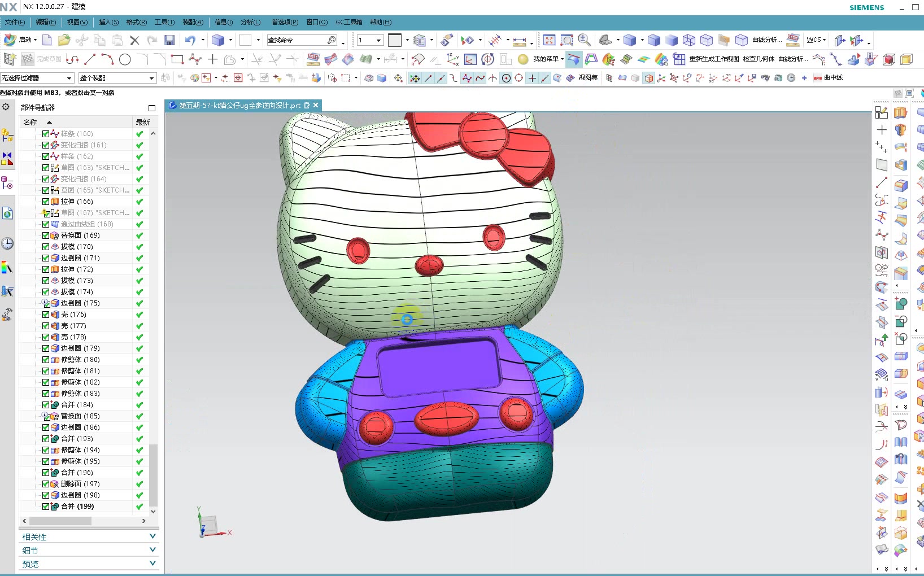This screenshot has height=576, width=924.
Task: Select the Arc sketch tool
Action: 107,59
